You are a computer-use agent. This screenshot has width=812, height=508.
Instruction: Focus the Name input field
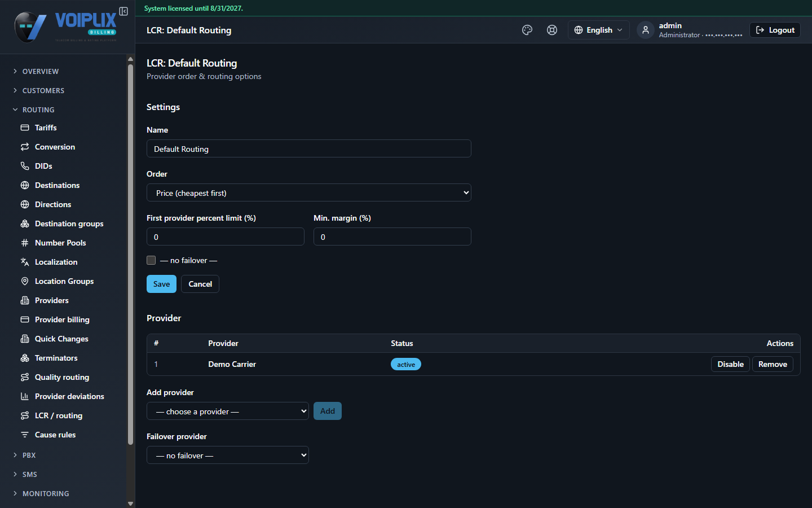309,148
